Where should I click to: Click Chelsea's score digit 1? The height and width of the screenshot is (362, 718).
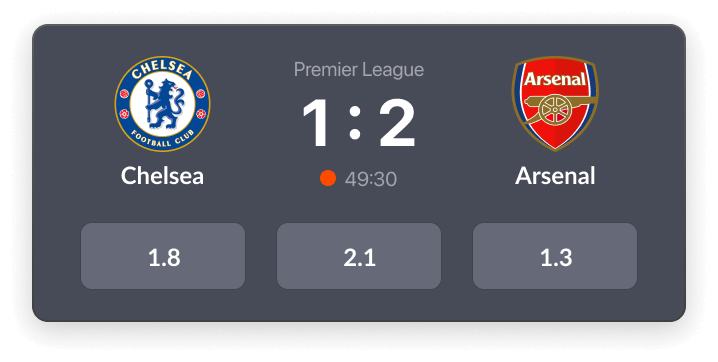pos(316,123)
